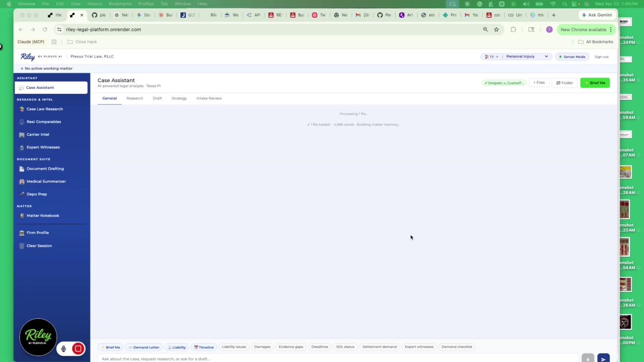Open the Carrier Intel sidebar item
This screenshot has width=644, height=362.
click(x=38, y=134)
